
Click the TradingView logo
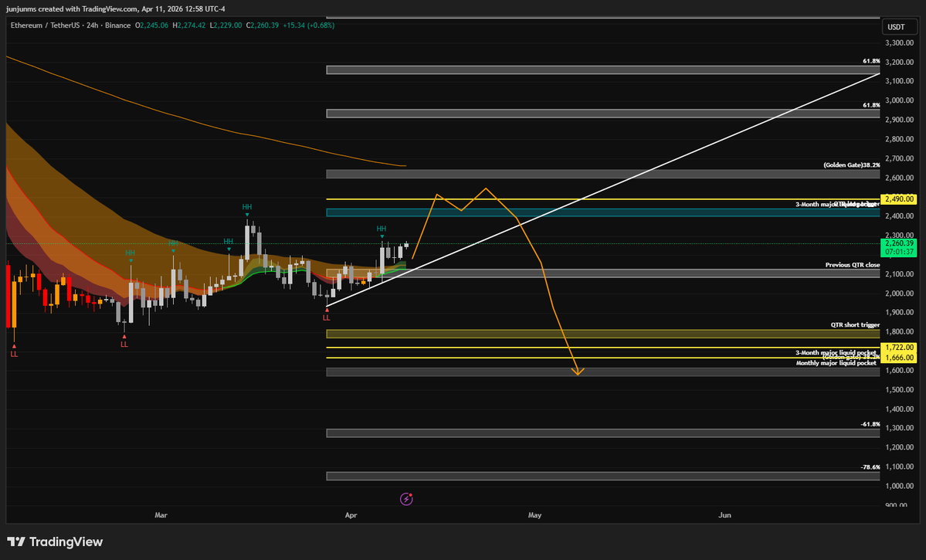(55, 542)
